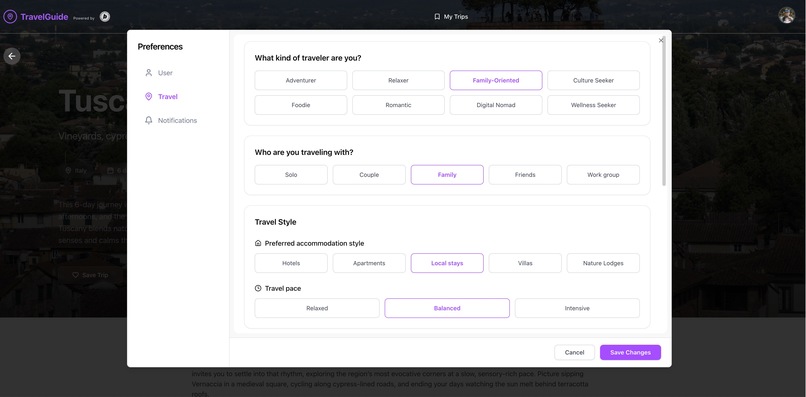The height and width of the screenshot is (397, 806).
Task: Open the Notifications preferences tab
Action: [x=178, y=120]
